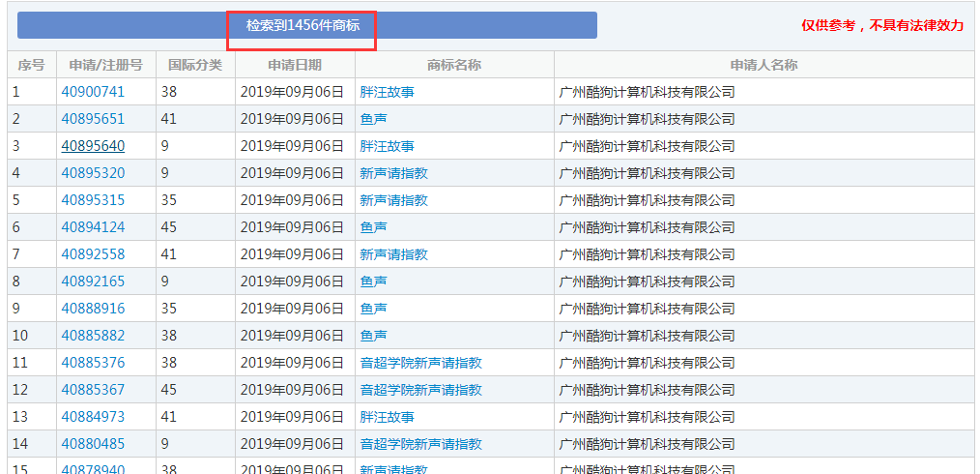The height and width of the screenshot is (474, 980).
Task: Open trademark 鱼声 in row 9
Action: pos(373,309)
